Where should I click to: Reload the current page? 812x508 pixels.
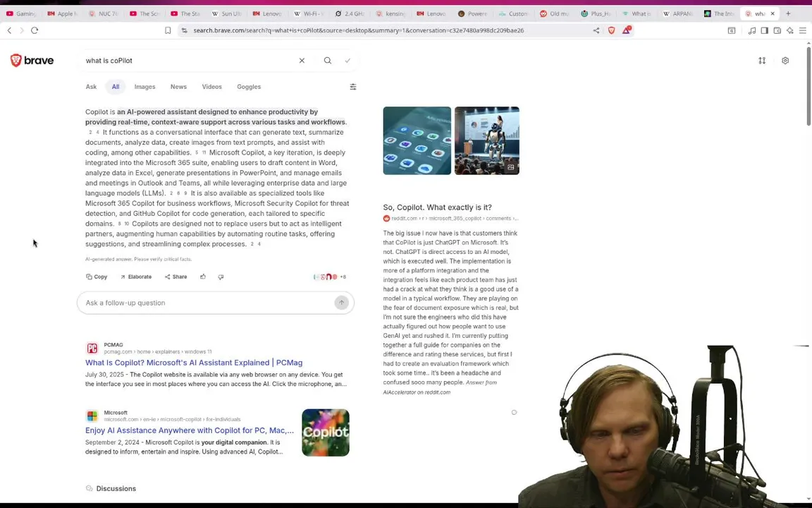tap(35, 30)
